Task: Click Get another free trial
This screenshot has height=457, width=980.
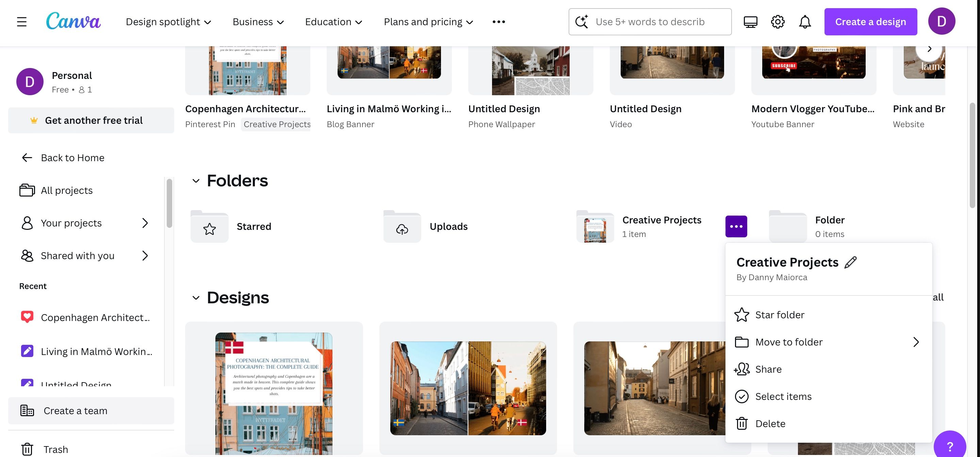Action: click(94, 120)
